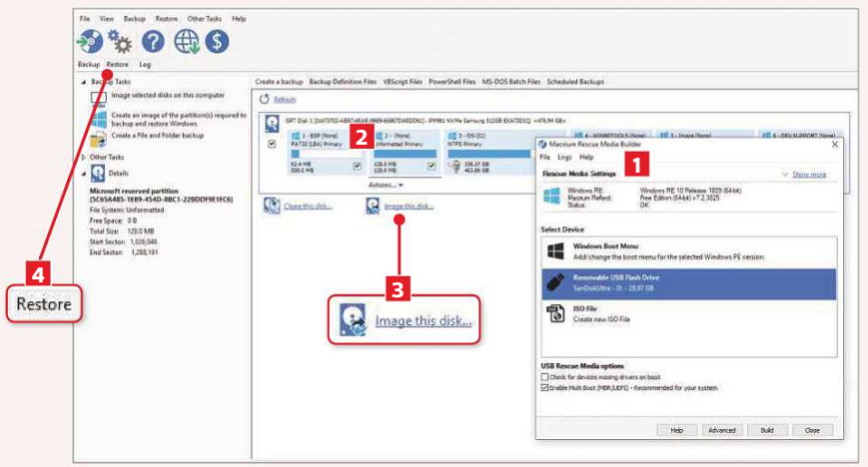Select the ISO File device row
Image resolution: width=868 pixels, height=467 pixels.
click(689, 314)
